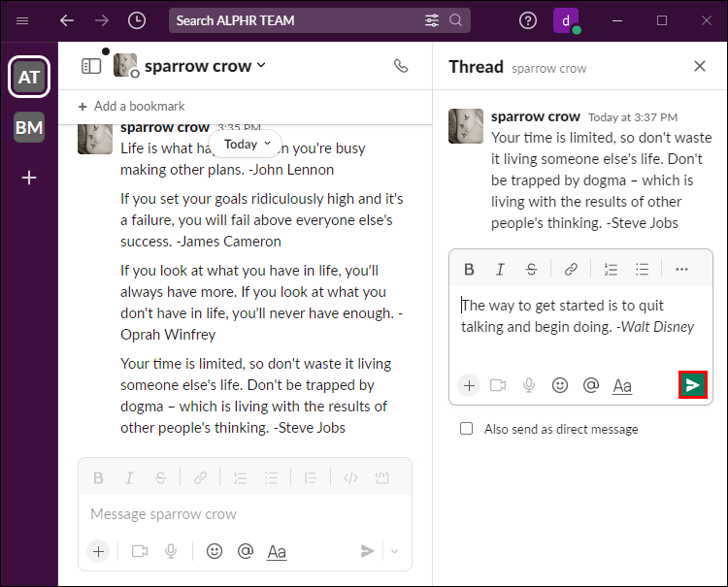Open the Today date dropdown

click(246, 145)
